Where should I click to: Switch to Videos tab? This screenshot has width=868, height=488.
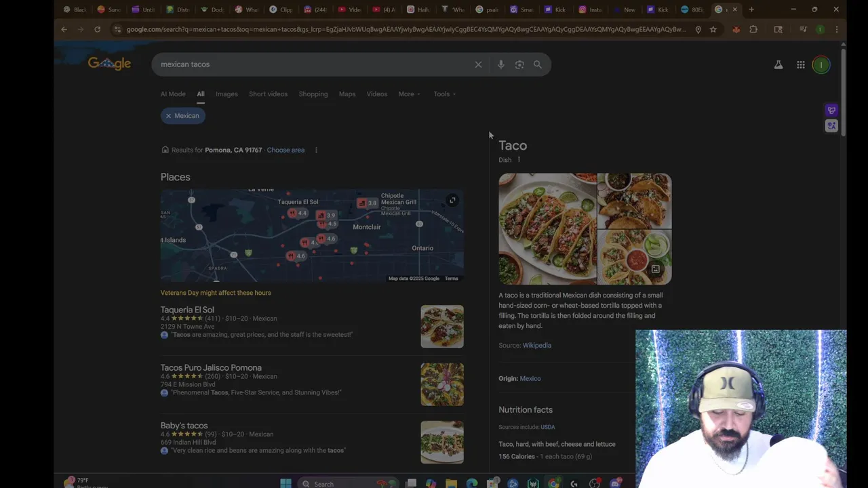coord(377,94)
